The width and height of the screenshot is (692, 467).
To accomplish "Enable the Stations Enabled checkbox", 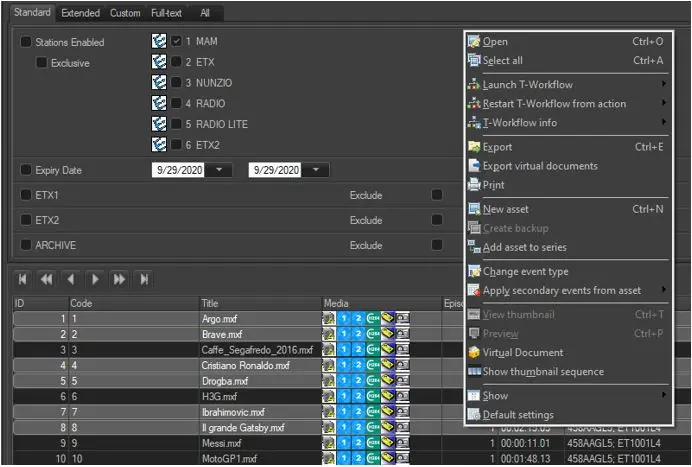I will click(26, 43).
